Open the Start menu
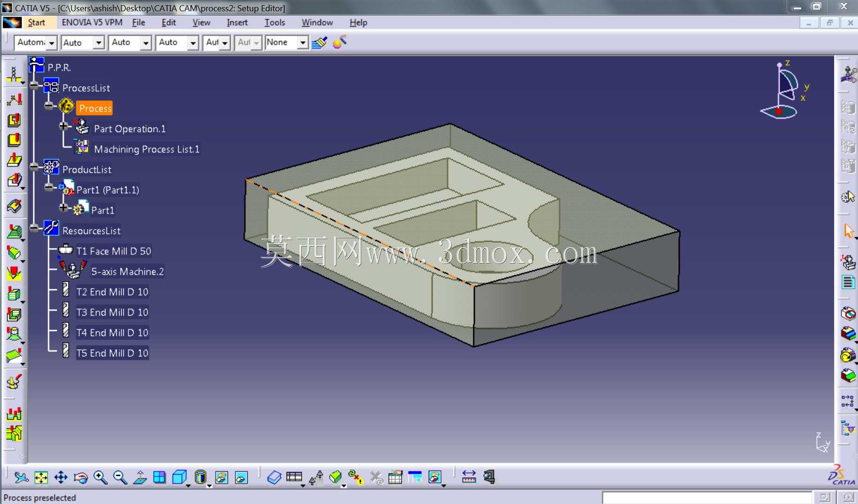Viewport: 858px width, 504px height. point(37,23)
